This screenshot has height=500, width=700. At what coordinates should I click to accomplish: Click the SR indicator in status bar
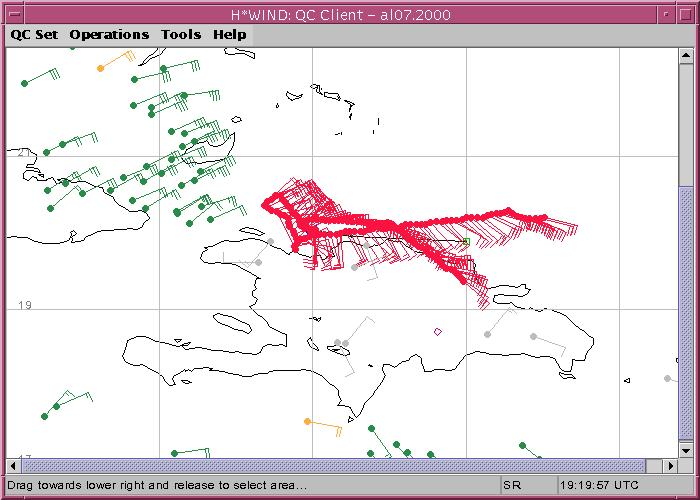(512, 485)
